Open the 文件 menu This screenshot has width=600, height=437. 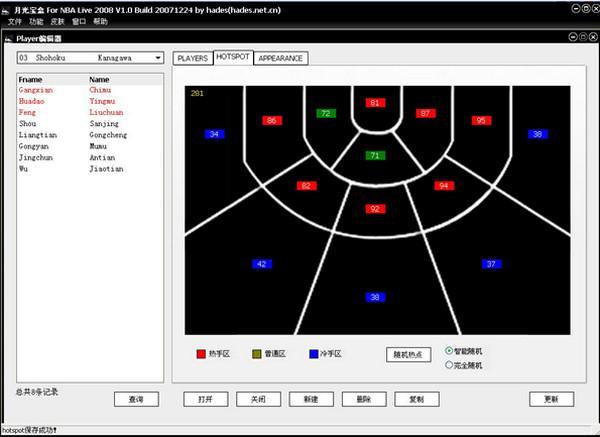pos(15,21)
